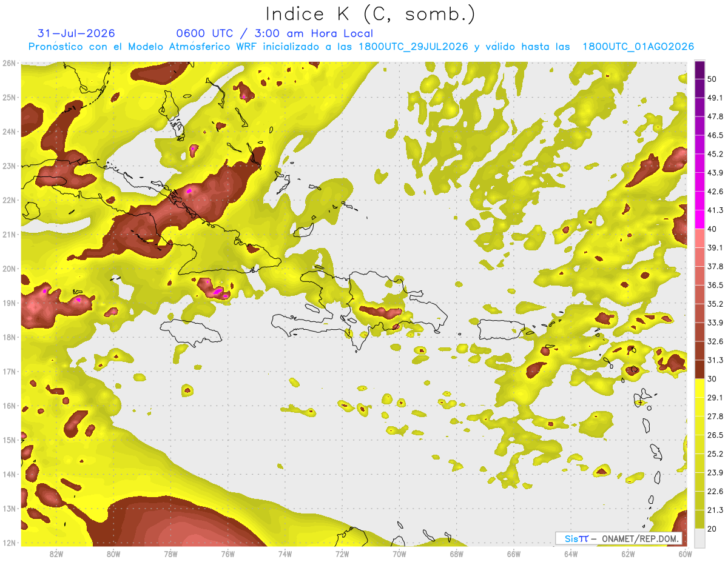Click the "45.2" colorbar value

tap(716, 154)
